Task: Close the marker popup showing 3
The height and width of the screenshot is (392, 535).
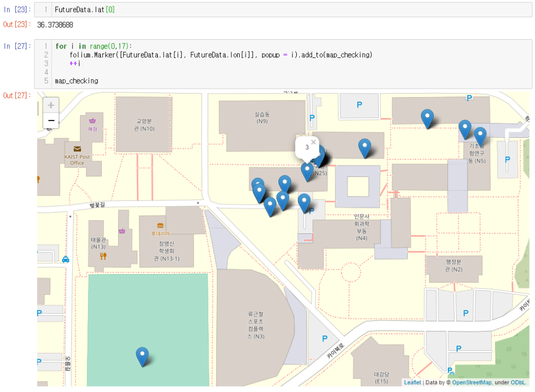Action: [313, 141]
